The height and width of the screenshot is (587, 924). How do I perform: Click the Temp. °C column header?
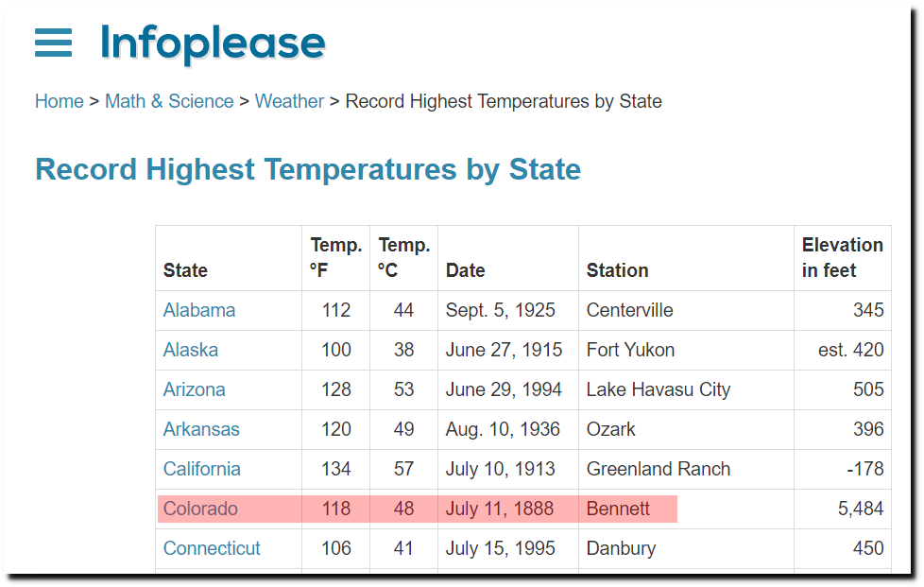click(403, 257)
